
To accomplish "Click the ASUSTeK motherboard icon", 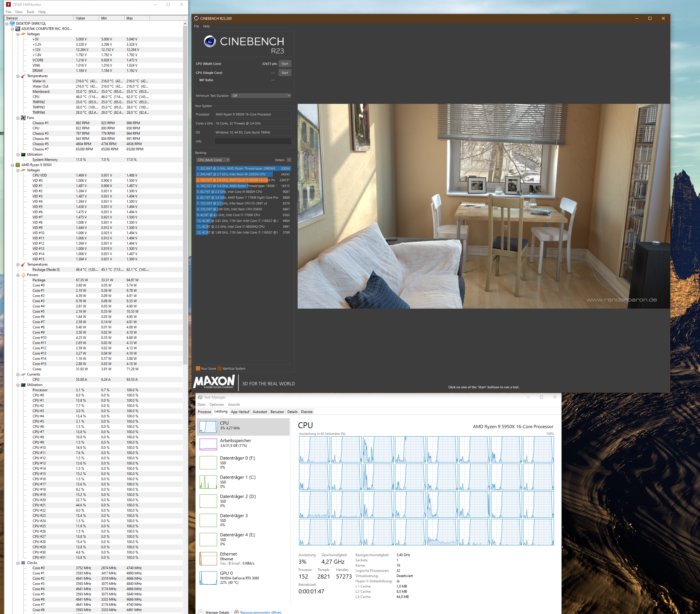I will 18,29.
